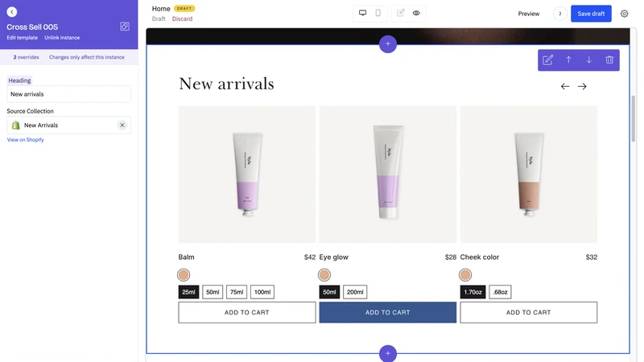Toggle the preview eye icon
The width and height of the screenshot is (644, 362).
coord(416,13)
